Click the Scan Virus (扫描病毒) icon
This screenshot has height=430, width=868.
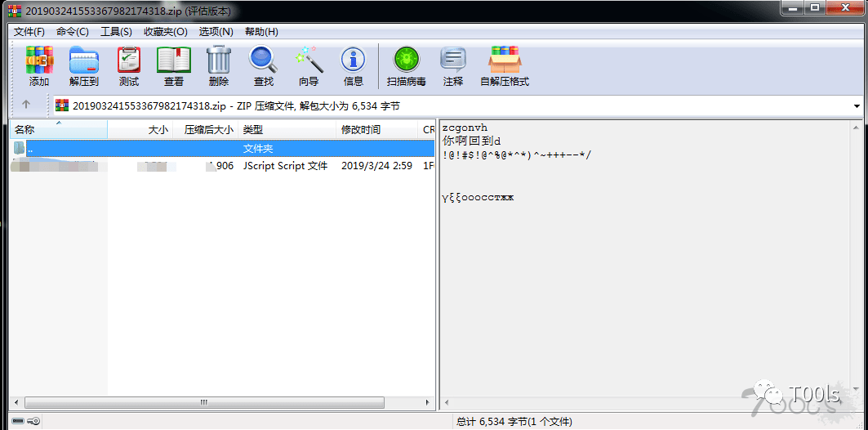pyautogui.click(x=407, y=66)
